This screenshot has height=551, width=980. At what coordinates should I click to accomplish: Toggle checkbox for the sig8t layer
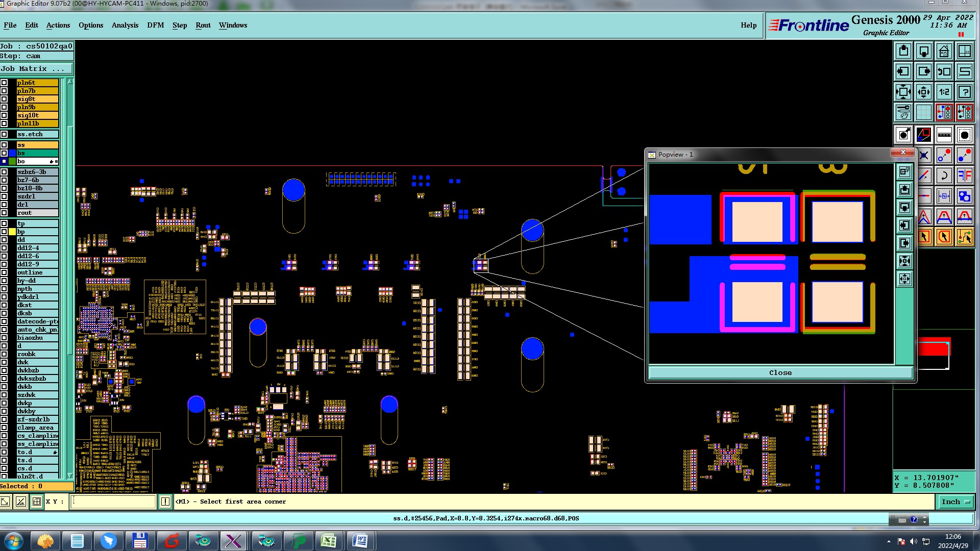[4, 99]
